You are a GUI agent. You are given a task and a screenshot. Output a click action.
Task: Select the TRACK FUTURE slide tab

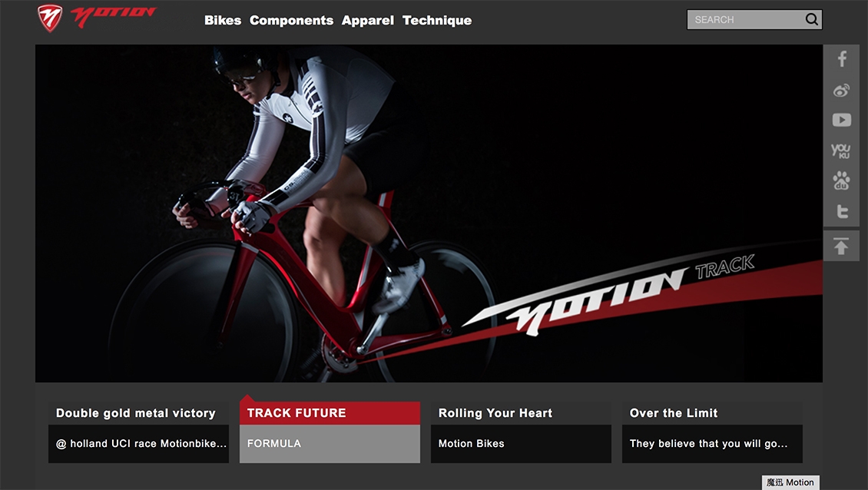tap(330, 432)
